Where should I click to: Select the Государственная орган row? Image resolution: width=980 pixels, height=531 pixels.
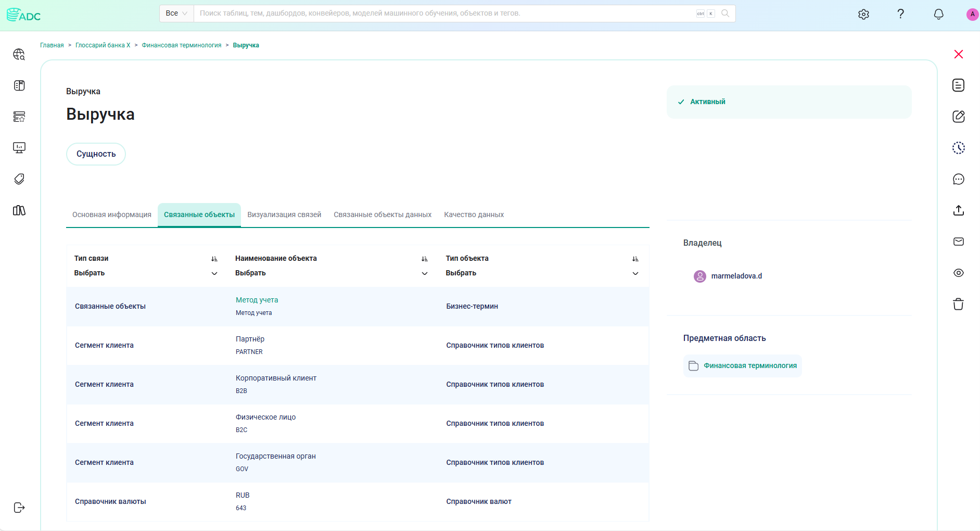(x=358, y=463)
